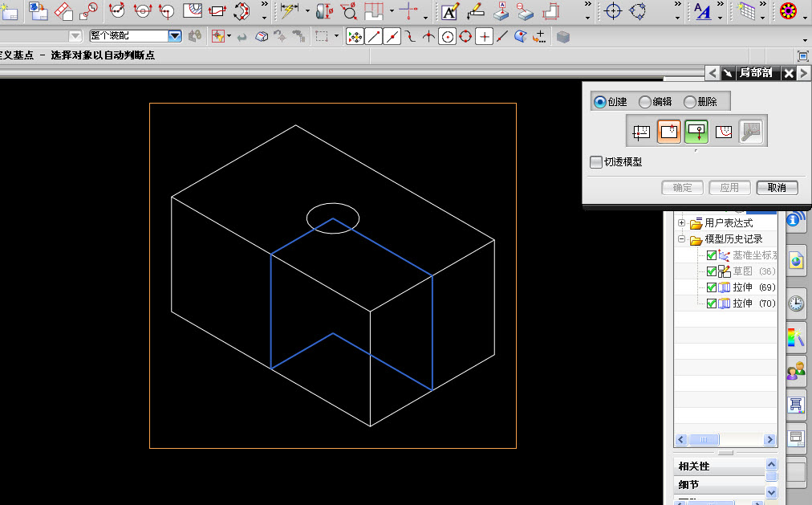Viewport: 812px width, 505px height.
Task: Click the 应用 button
Action: (x=729, y=188)
